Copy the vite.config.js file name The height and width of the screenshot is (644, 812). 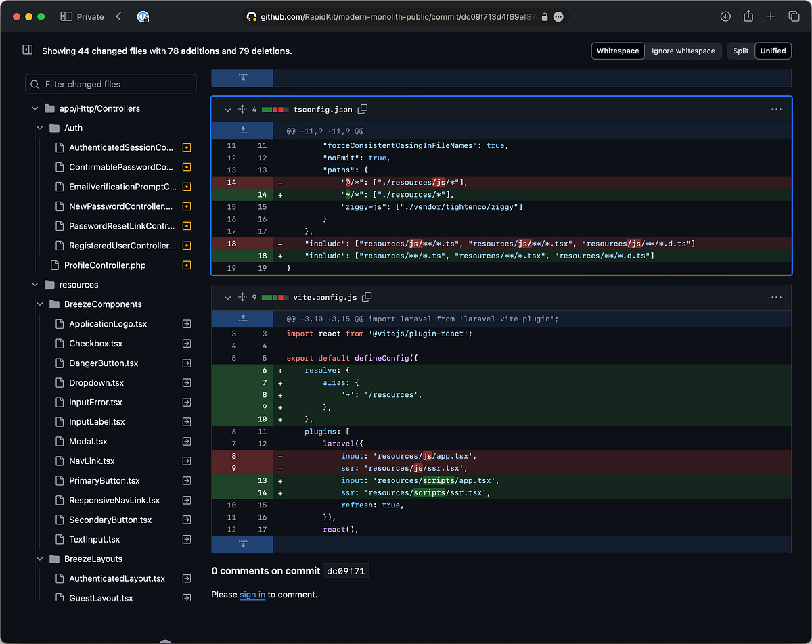(x=367, y=296)
